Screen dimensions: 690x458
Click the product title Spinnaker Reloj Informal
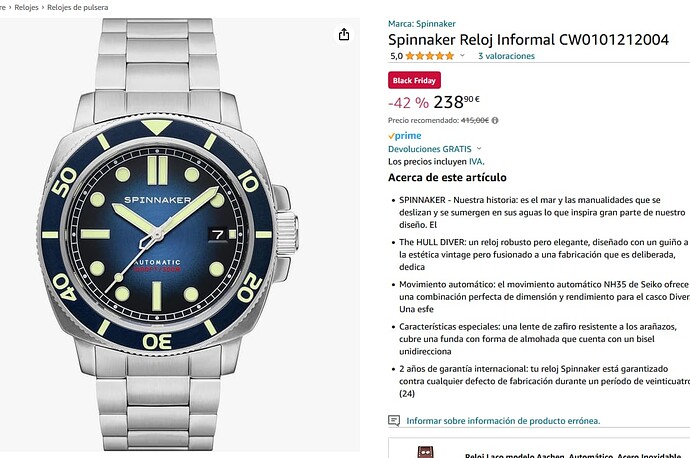pyautogui.click(x=528, y=39)
